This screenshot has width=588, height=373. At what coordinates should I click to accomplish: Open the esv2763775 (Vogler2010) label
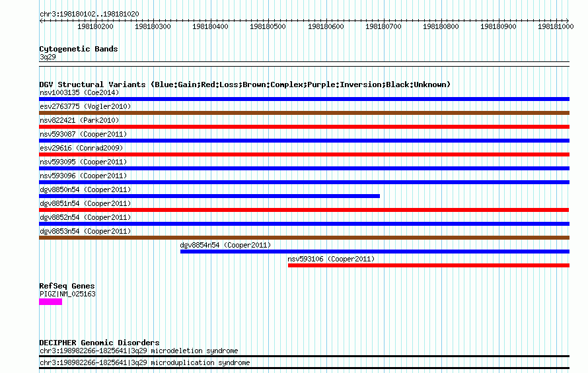coord(85,106)
